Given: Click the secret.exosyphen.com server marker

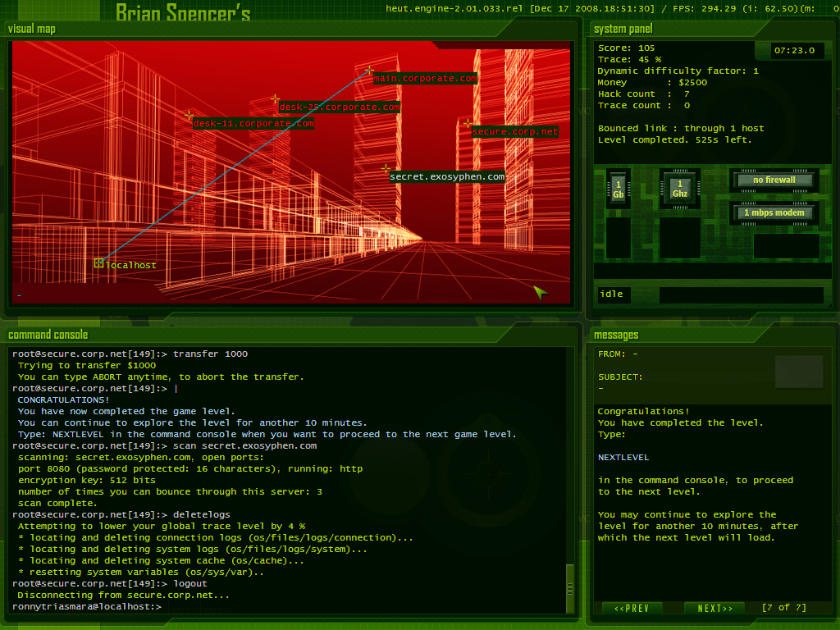Looking at the screenshot, I should [x=386, y=169].
